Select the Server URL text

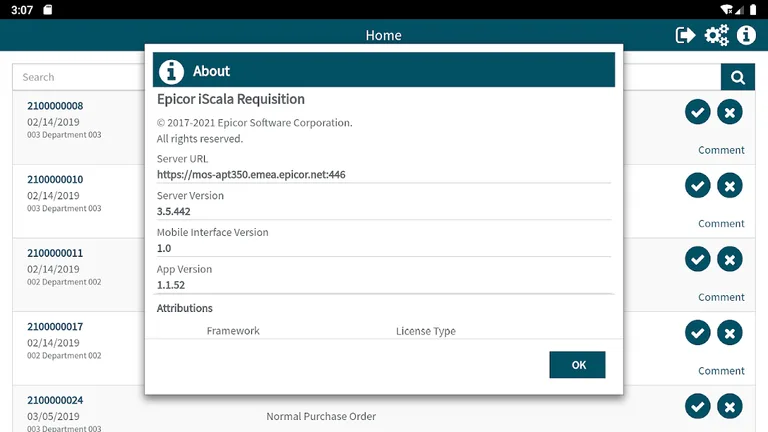(x=251, y=174)
